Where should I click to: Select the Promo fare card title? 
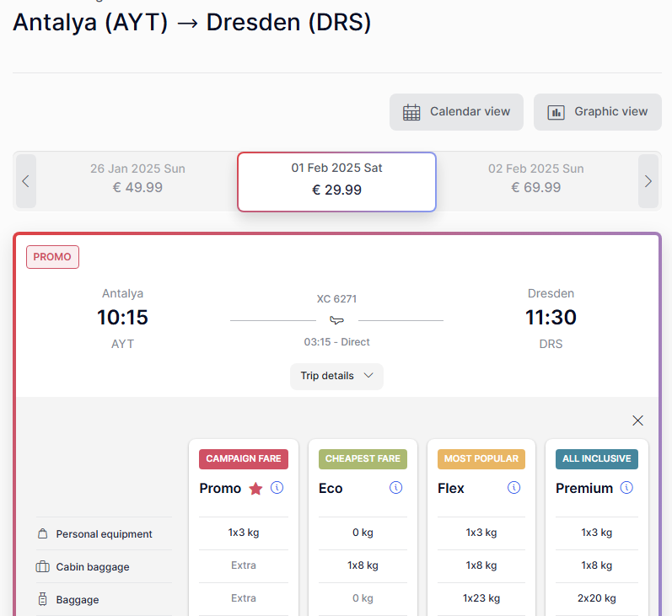point(220,489)
